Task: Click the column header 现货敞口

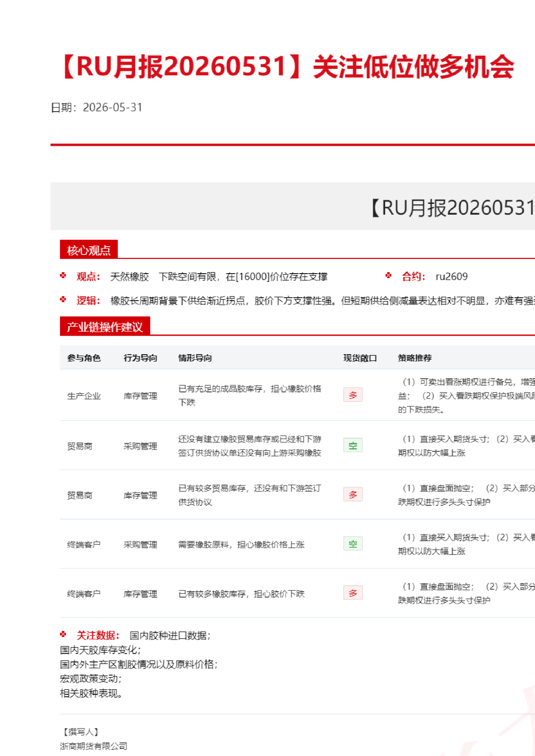Action: [360, 358]
